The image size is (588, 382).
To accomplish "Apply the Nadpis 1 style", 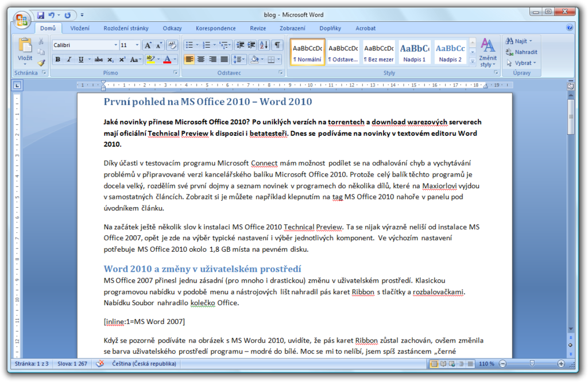I will point(415,53).
